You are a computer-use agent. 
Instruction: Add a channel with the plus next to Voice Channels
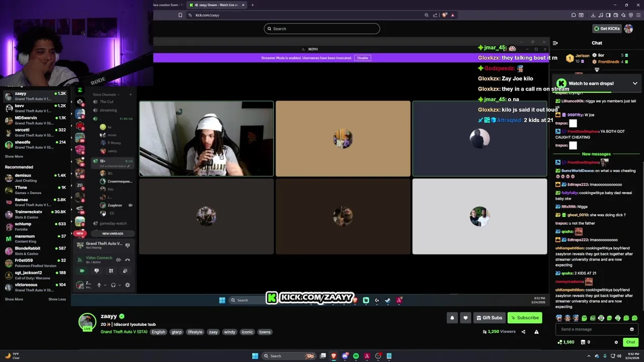pos(130,95)
